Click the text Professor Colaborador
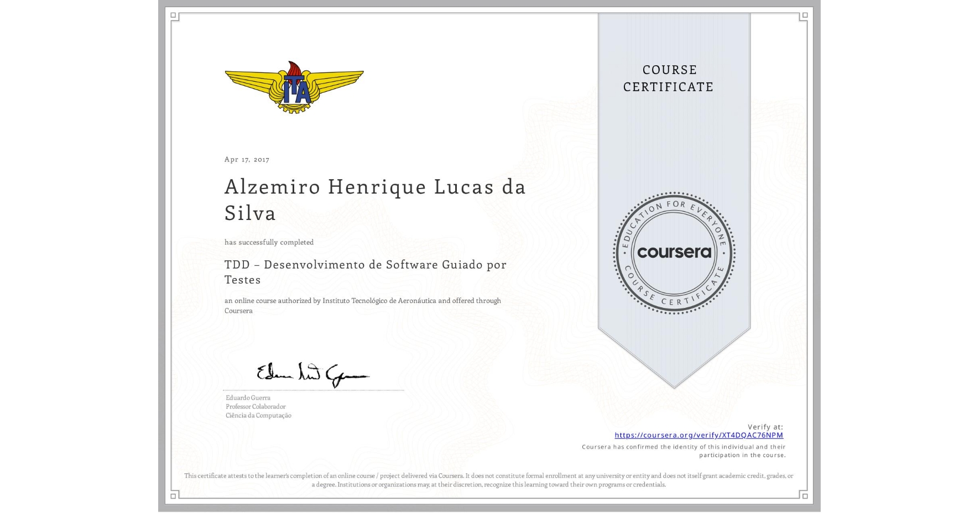Image resolution: width=980 pixels, height=513 pixels. [256, 406]
